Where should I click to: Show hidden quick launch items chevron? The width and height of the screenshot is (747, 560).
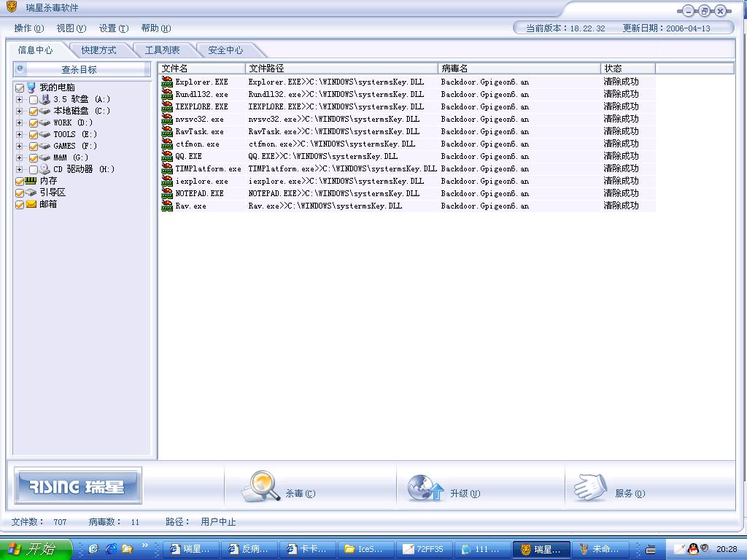[x=145, y=545]
